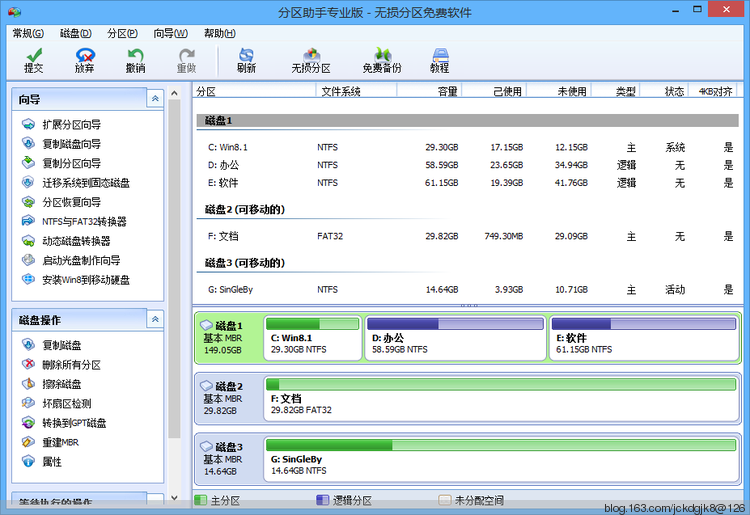Collapse the 磁盘操作 panel
Screen dimensions: 750x515
[x=154, y=319]
